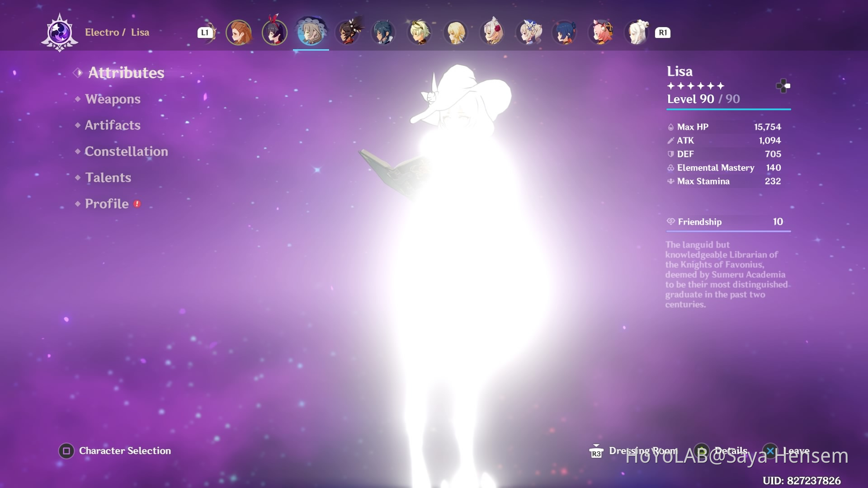Go to the Constellation section
Image resolution: width=868 pixels, height=488 pixels.
[126, 151]
